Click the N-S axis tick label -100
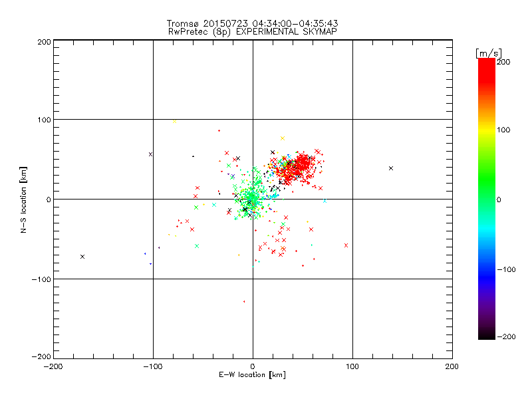This screenshot has width=532, height=399. [x=41, y=279]
